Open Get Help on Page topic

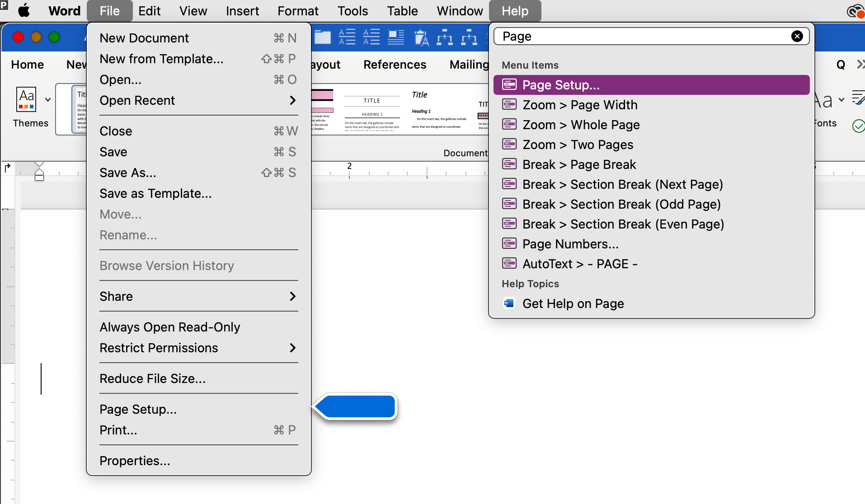(x=651, y=303)
